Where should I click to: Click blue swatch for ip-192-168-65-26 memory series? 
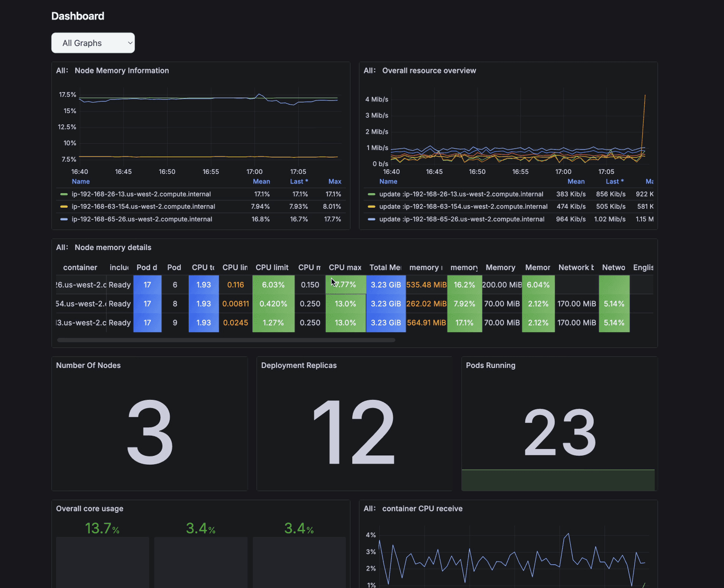(64, 219)
